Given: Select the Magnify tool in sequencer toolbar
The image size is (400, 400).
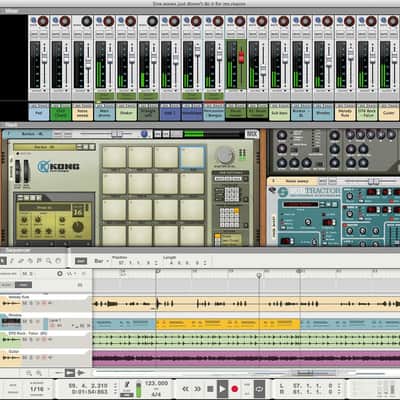Looking at the screenshot, I should pos(49,261).
